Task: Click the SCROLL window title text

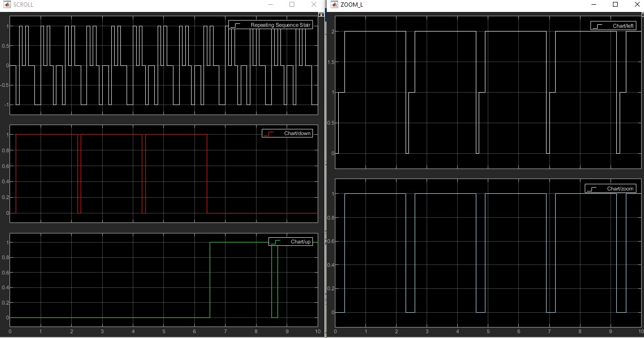Action: click(x=23, y=4)
